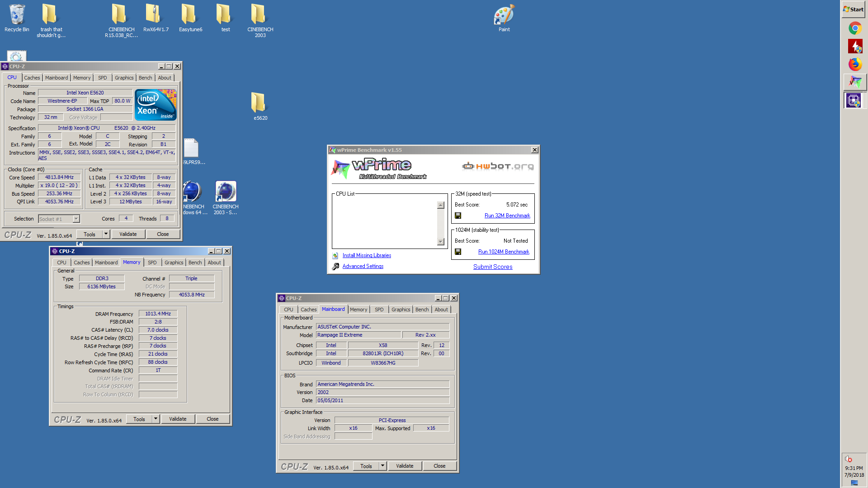The width and height of the screenshot is (868, 488).
Task: Run the 1024M Benchmark link
Action: (x=504, y=252)
